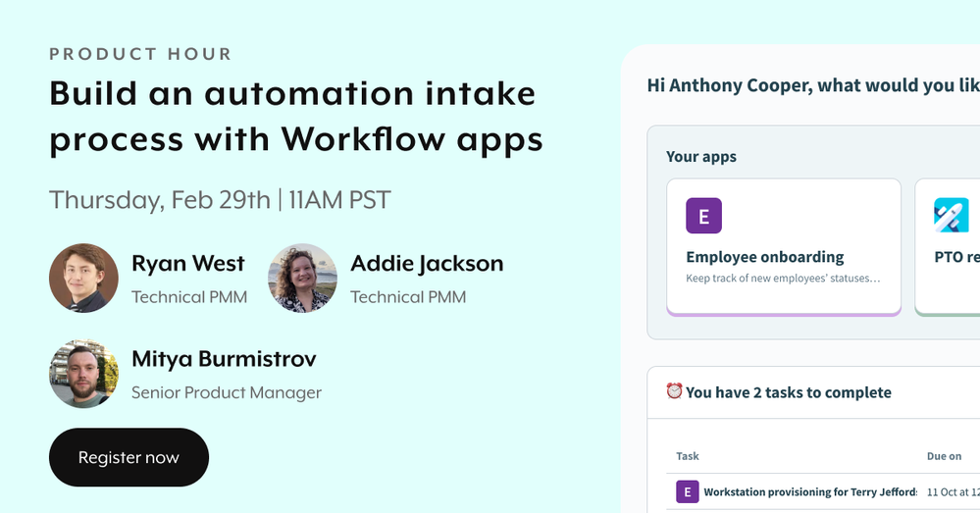Screen dimensions: 980x513
Task: Click the Senior Product Manager title
Action: (227, 392)
